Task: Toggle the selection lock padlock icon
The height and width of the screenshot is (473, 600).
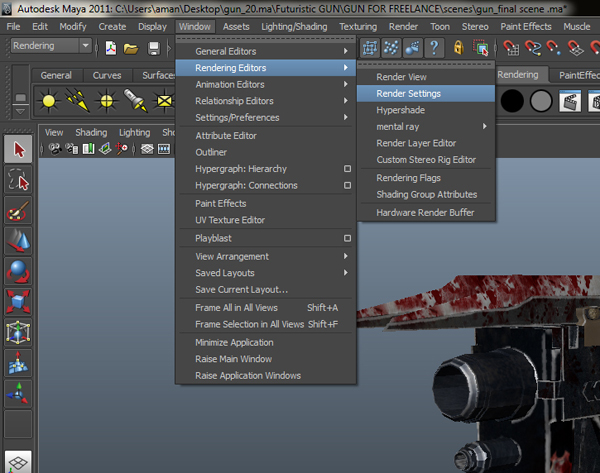Action: 458,48
